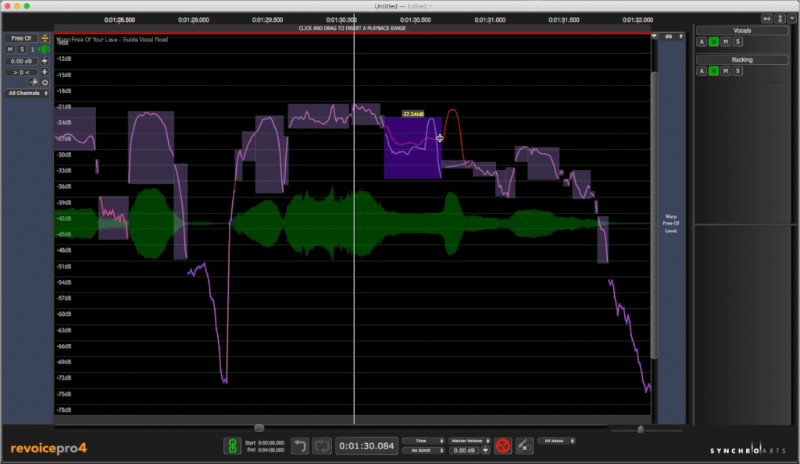Click the green speaker icon on the track
Viewport: 800px width, 464px height.
pyautogui.click(x=45, y=49)
